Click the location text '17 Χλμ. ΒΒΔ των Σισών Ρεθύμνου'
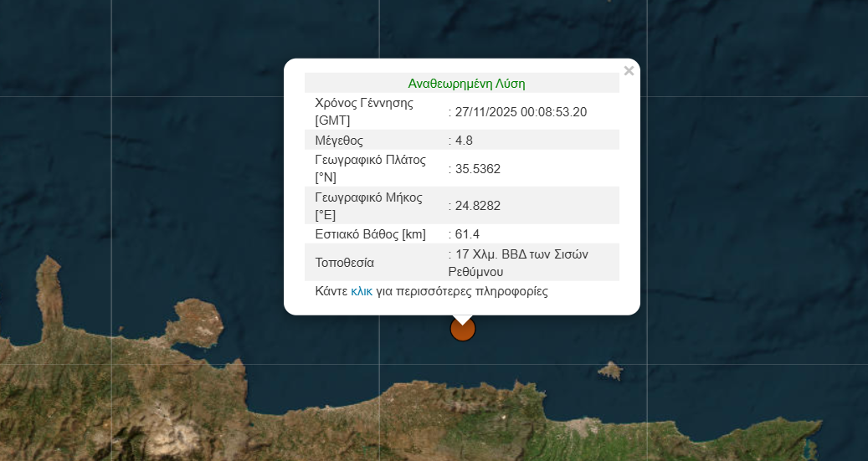Viewport: 868px width, 461px height. (521, 263)
